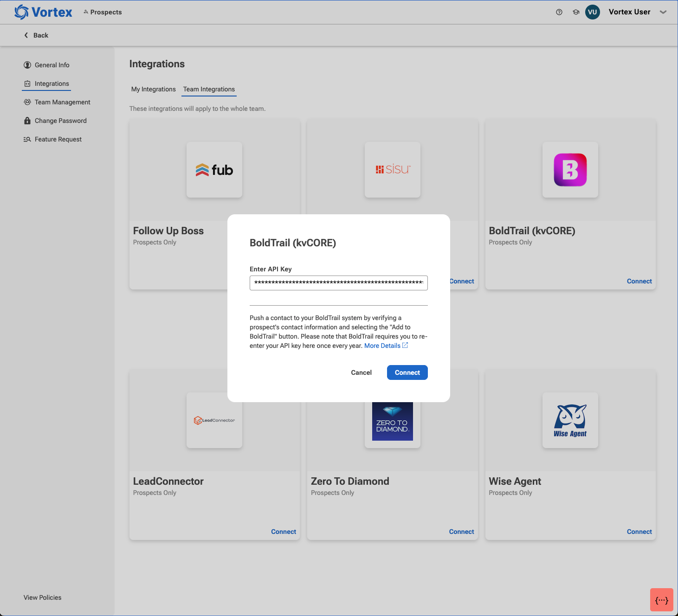Click the LeadConnector logo thumbnail
The width and height of the screenshot is (678, 616).
214,420
